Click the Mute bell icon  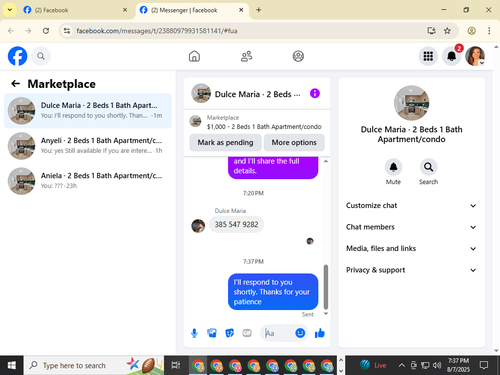393,167
